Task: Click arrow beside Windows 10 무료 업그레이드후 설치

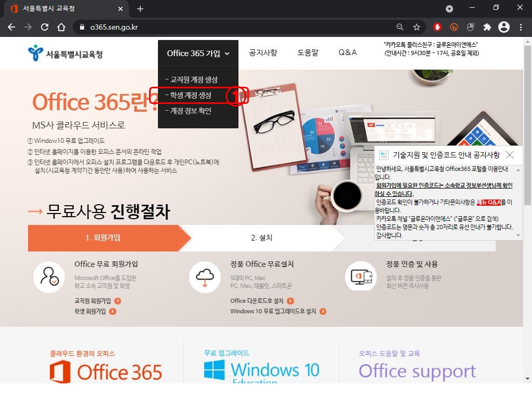Action: click(x=323, y=311)
